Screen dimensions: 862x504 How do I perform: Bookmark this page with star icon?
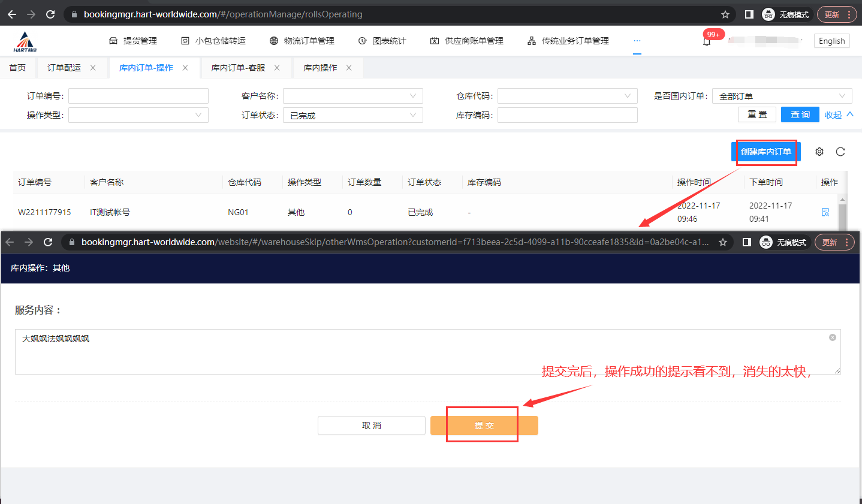[725, 14]
